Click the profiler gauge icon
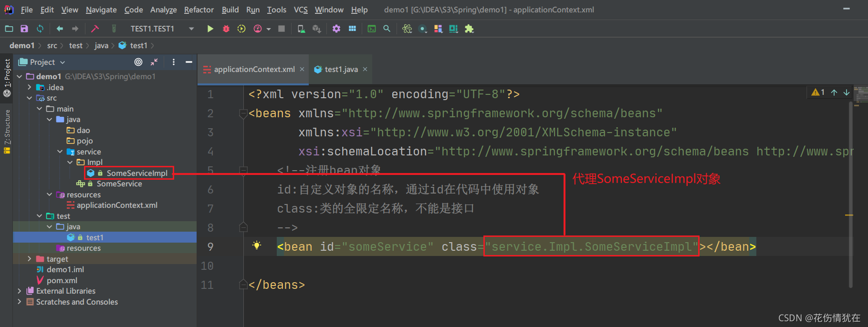 [258, 29]
